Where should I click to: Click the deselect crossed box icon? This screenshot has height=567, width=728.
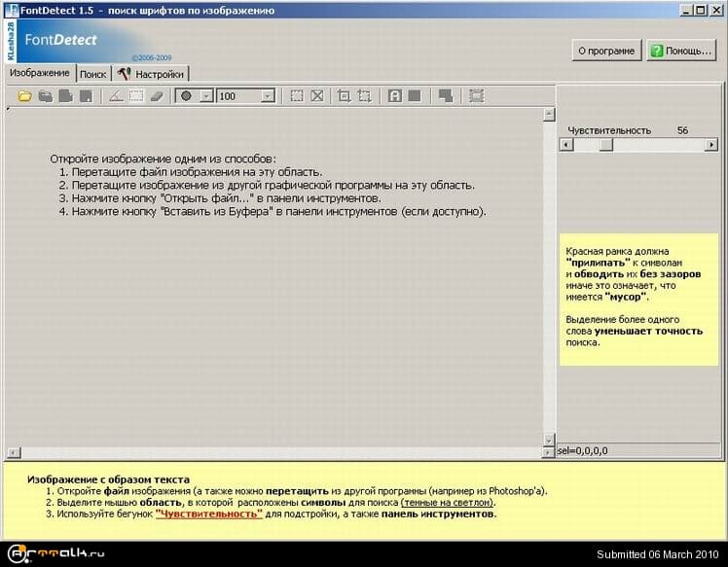point(317,96)
